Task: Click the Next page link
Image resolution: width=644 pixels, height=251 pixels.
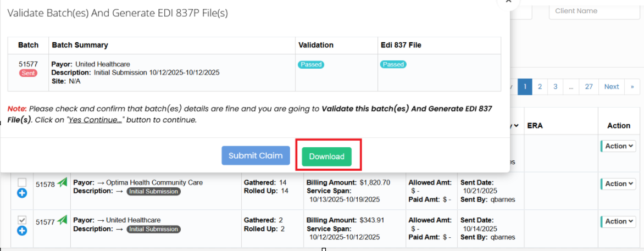Action: pyautogui.click(x=611, y=87)
